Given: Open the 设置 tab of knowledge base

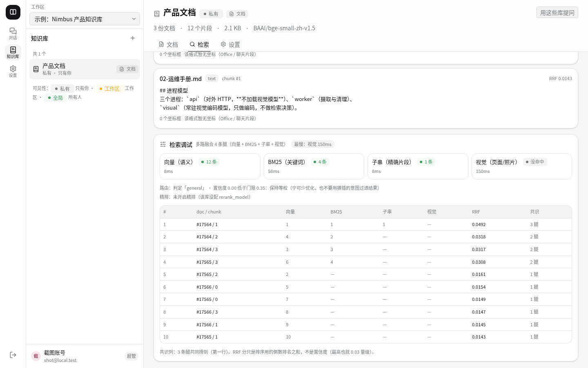Looking at the screenshot, I should [230, 44].
